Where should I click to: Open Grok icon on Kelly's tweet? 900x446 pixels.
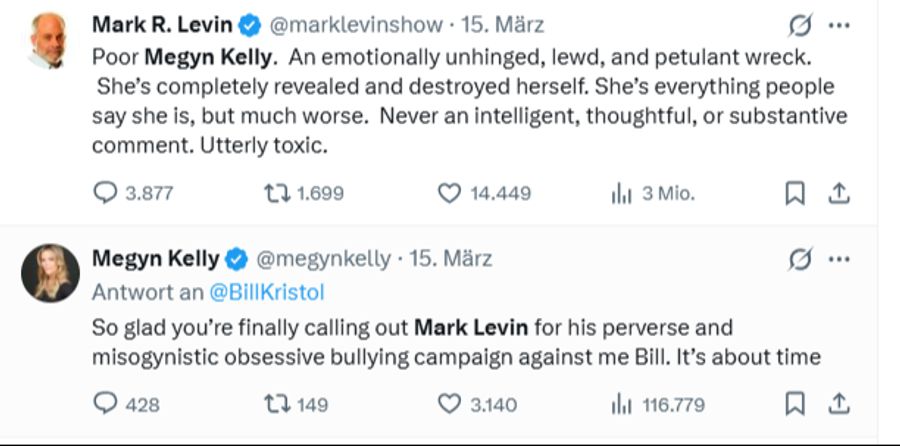[x=799, y=259]
